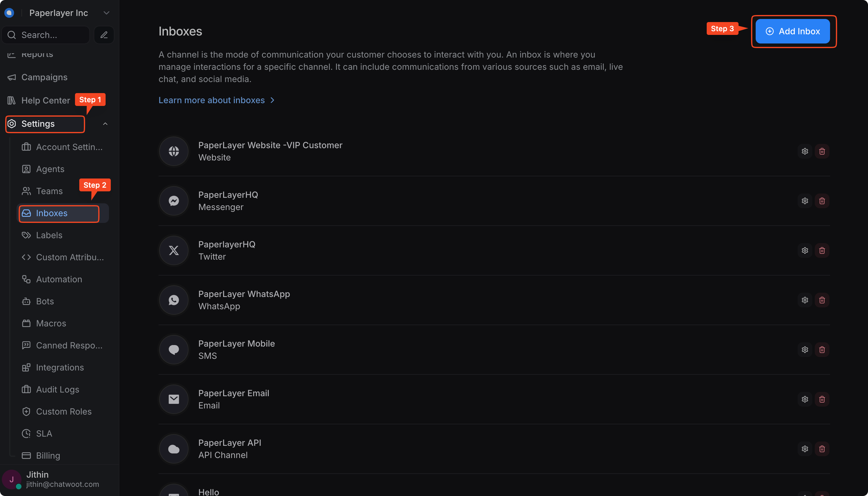Click the PaperLayer API inbox name
Image resolution: width=868 pixels, height=496 pixels.
coord(230,443)
